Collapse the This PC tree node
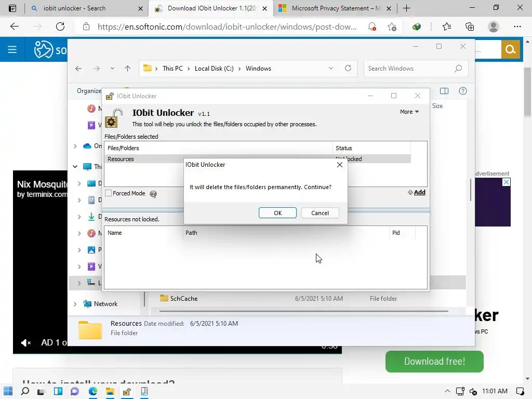 (x=75, y=166)
